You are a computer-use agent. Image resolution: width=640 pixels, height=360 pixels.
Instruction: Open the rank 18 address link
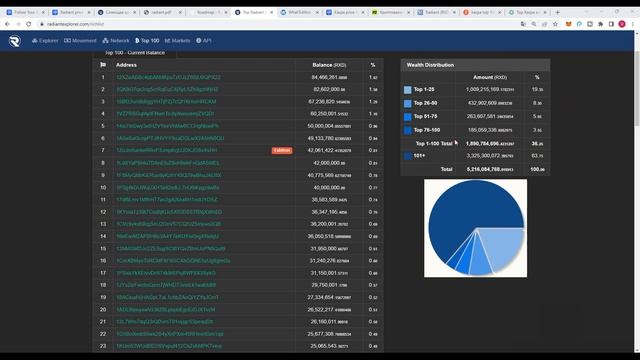[x=166, y=285]
